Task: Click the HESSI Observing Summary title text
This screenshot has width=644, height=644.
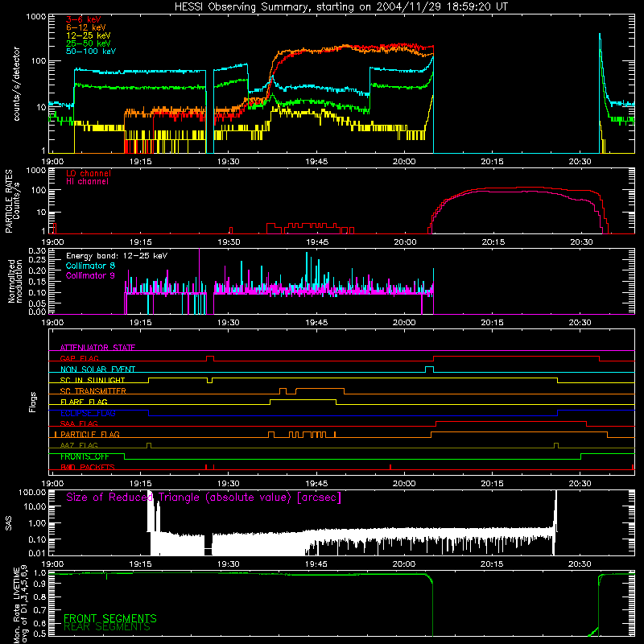Action: [x=341, y=7]
